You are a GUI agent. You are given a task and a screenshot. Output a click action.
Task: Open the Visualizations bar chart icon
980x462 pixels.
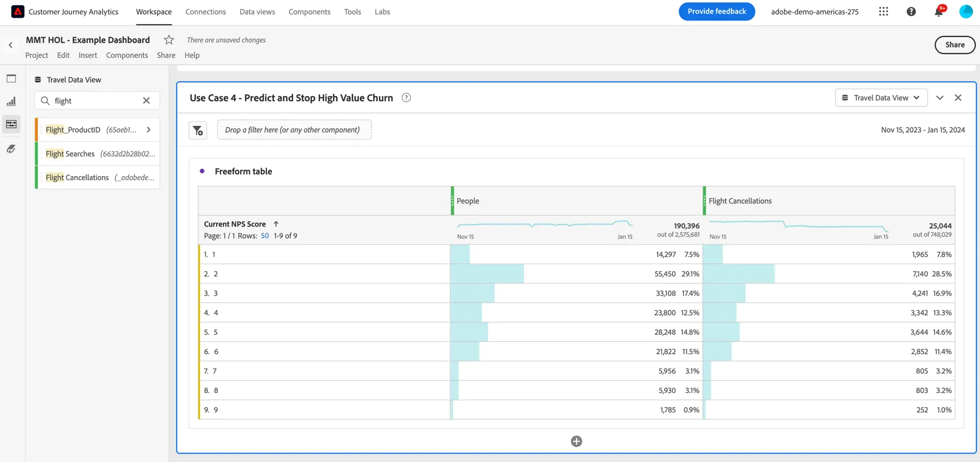click(x=11, y=101)
